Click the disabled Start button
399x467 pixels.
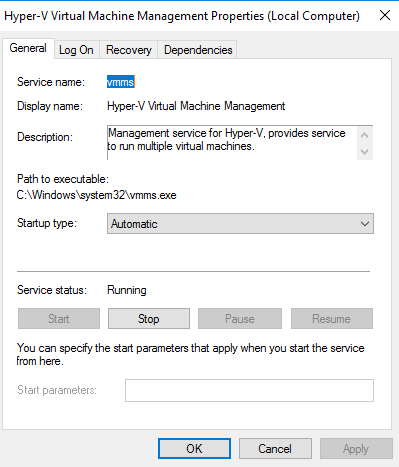[59, 319]
